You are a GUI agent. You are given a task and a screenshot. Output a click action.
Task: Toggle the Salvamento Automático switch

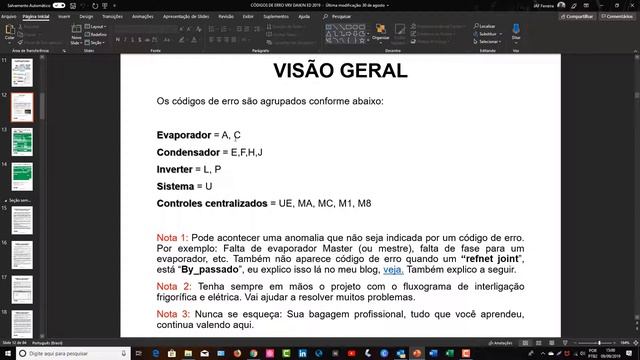coord(59,6)
